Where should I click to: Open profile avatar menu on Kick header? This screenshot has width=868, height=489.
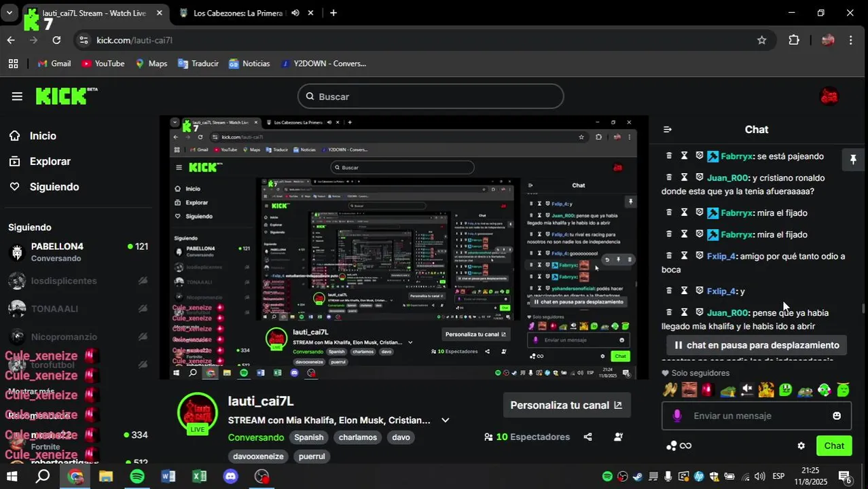point(829,96)
